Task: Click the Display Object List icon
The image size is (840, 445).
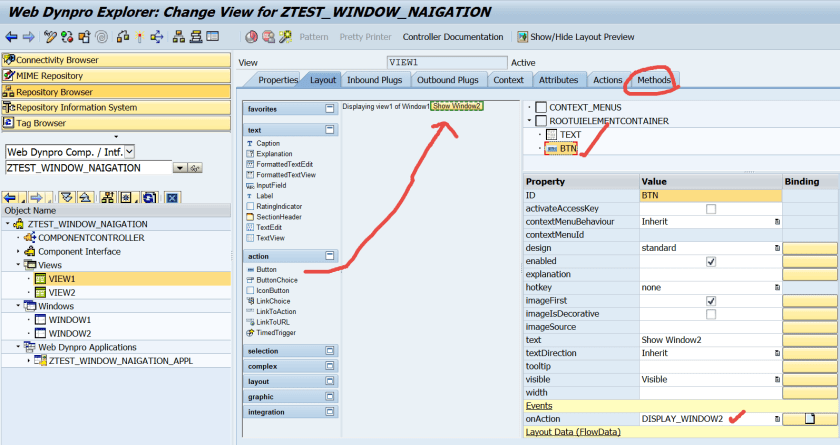Action: tap(196, 37)
